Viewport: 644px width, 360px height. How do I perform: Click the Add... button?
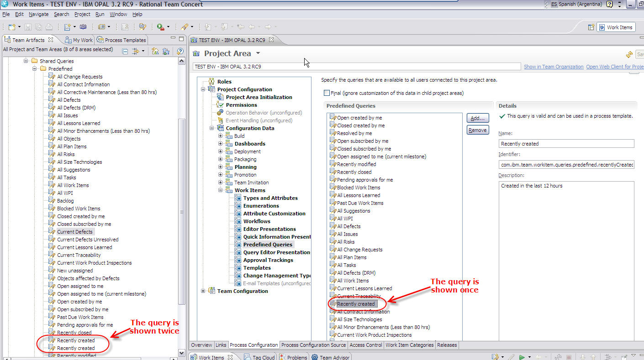[x=478, y=118]
